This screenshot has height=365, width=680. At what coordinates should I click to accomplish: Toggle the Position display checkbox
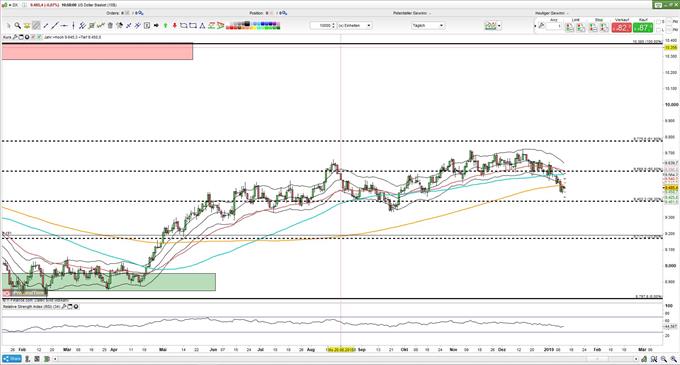[271, 13]
